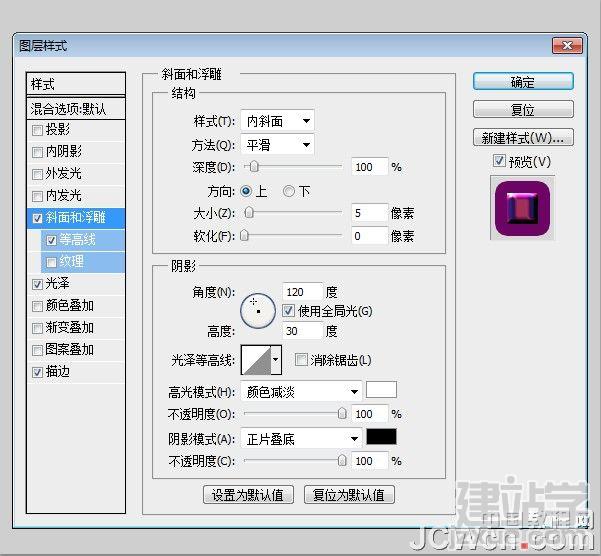Select the 样式 list header
This screenshot has width=601, height=556.
click(x=76, y=84)
